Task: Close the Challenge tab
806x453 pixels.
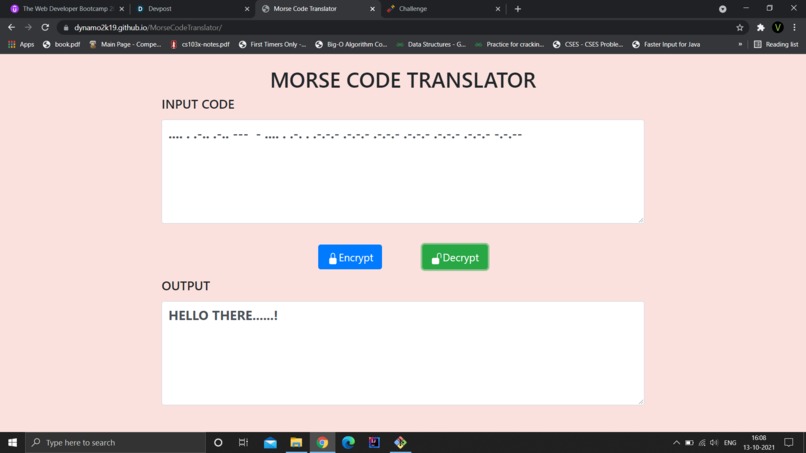Action: pyautogui.click(x=498, y=9)
